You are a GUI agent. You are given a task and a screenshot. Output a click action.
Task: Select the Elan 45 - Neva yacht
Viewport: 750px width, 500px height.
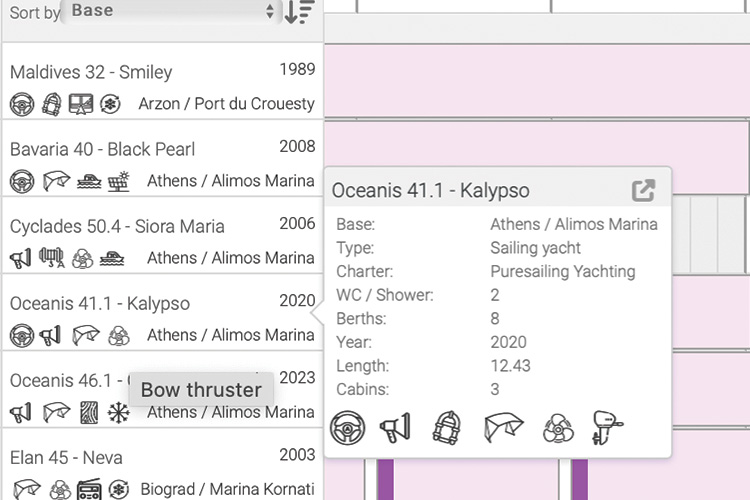(x=66, y=458)
